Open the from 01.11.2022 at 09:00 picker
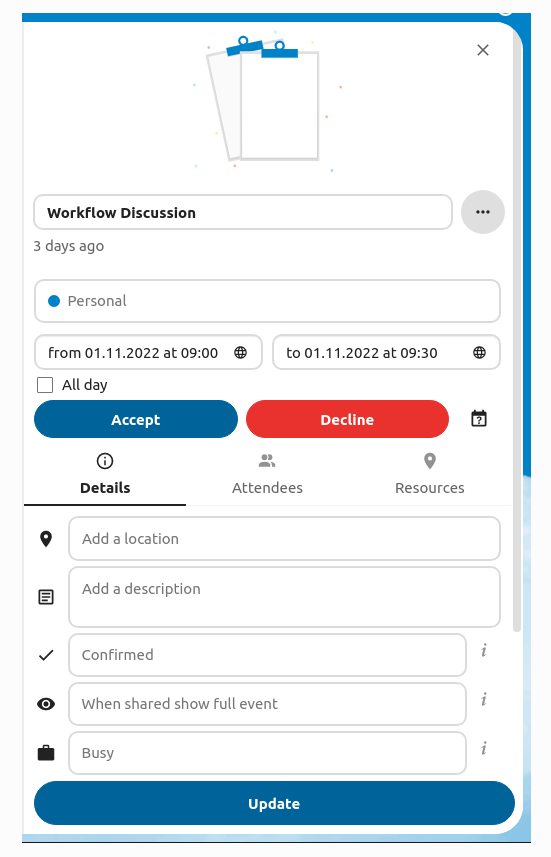The height and width of the screenshot is (857, 551). click(148, 353)
